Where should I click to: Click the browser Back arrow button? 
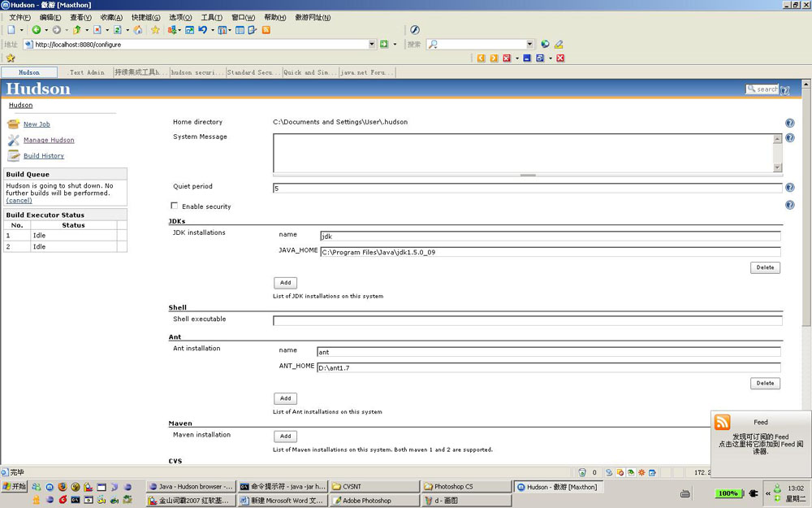click(37, 30)
